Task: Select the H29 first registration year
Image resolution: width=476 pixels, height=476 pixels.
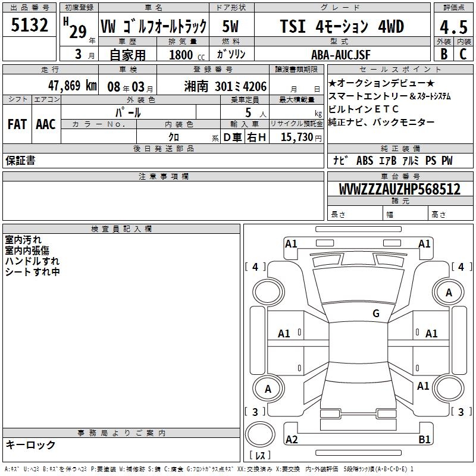Action: coord(75,28)
